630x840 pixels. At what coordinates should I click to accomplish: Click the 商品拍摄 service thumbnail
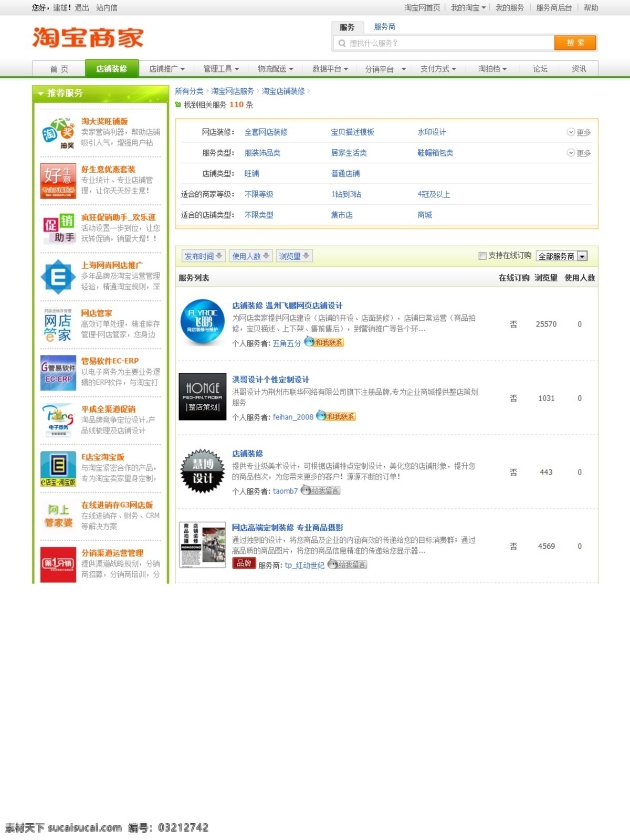coord(203,545)
